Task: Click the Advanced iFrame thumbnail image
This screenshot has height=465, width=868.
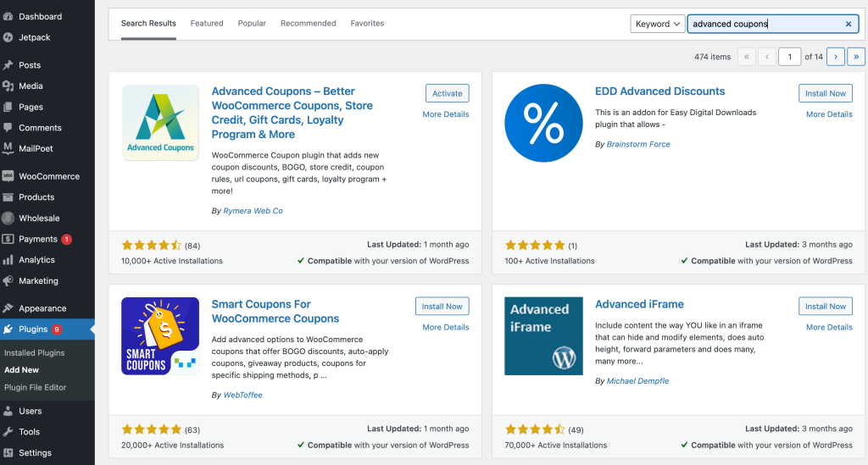Action: tap(543, 336)
